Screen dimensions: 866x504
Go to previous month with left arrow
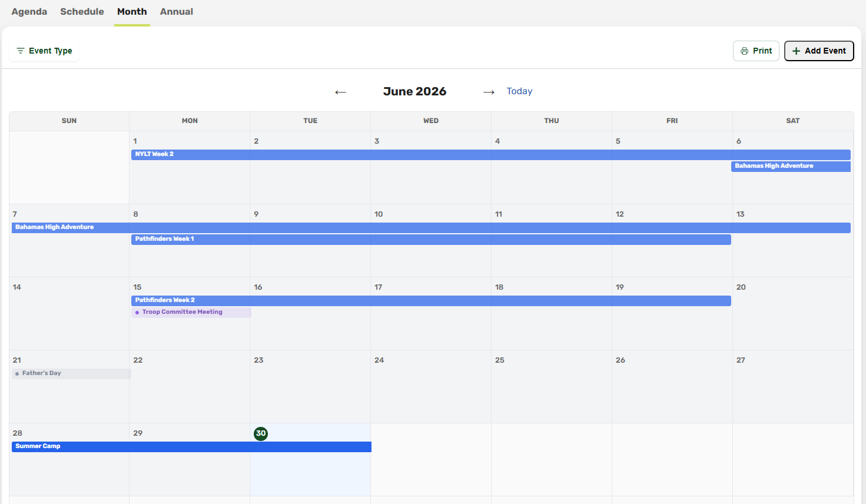(x=340, y=92)
